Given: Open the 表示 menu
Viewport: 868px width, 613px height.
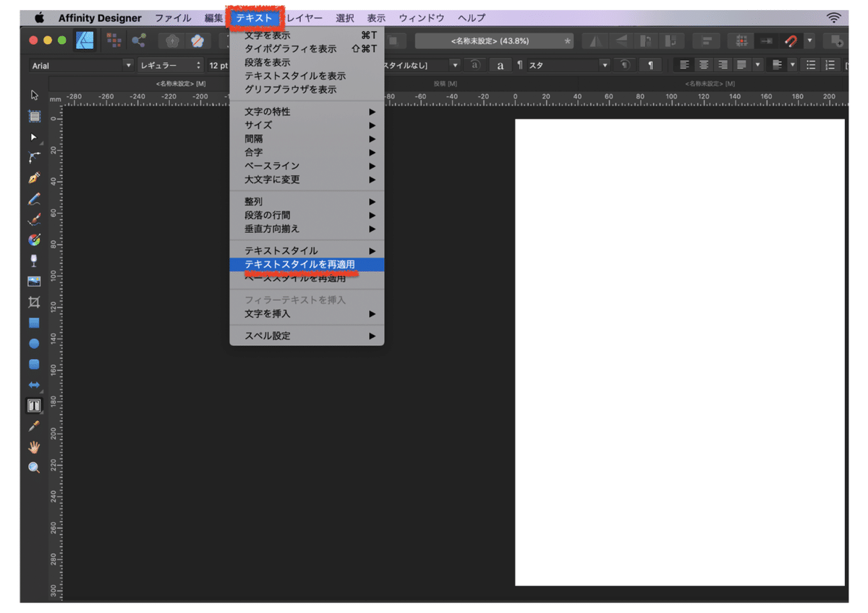Looking at the screenshot, I should (376, 17).
